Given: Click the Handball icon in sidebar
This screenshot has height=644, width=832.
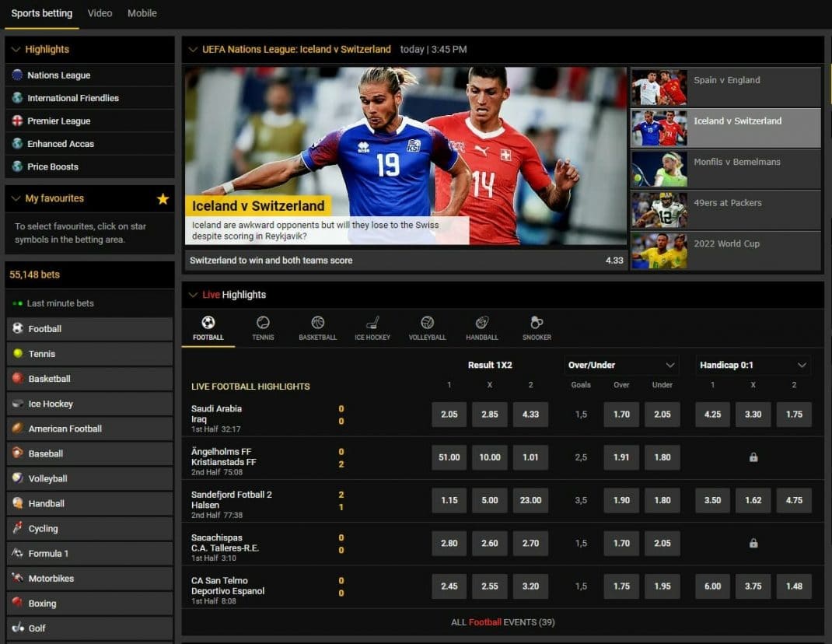Looking at the screenshot, I should pos(18,502).
